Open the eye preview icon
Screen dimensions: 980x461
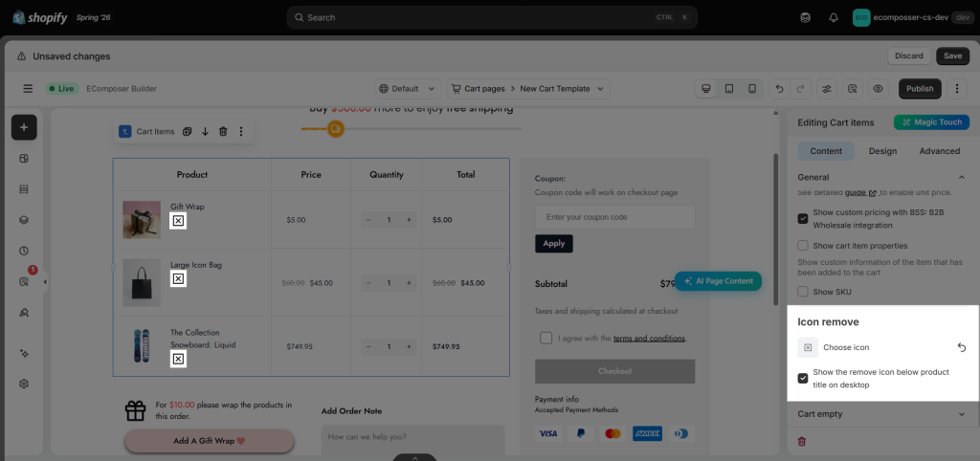(878, 89)
